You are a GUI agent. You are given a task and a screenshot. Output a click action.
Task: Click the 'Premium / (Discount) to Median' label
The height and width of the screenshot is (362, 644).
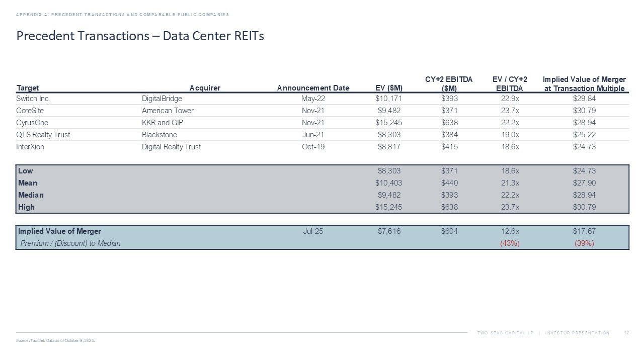[x=70, y=243]
